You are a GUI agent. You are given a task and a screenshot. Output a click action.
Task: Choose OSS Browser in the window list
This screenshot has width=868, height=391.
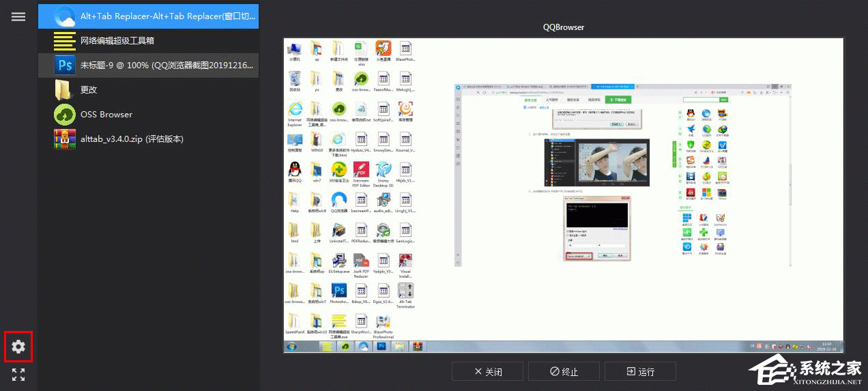tap(148, 115)
